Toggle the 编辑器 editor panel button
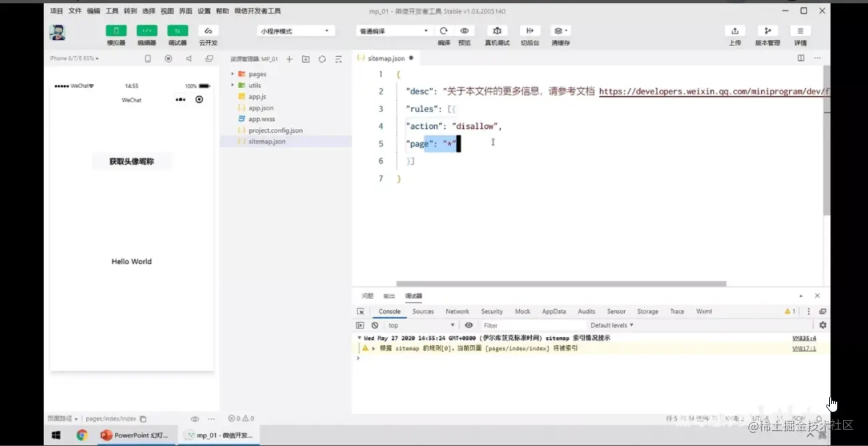Screen dimensions: 868x446 click(x=147, y=31)
